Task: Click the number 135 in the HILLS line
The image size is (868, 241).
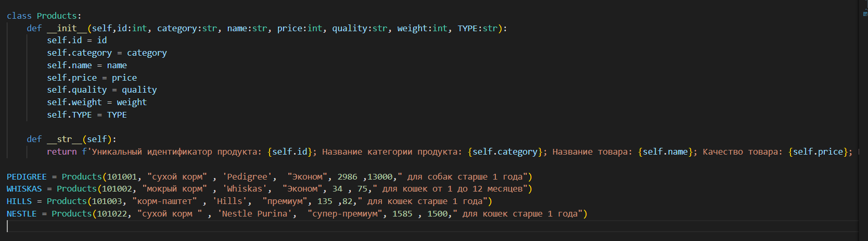Action: (325, 201)
